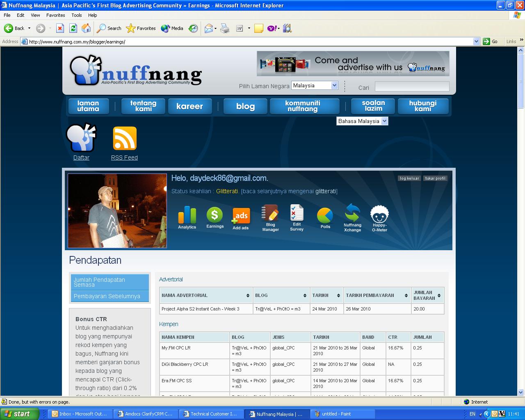The image size is (525, 420).
Task: Click the Edit with Word icon
Action: pyautogui.click(x=240, y=28)
